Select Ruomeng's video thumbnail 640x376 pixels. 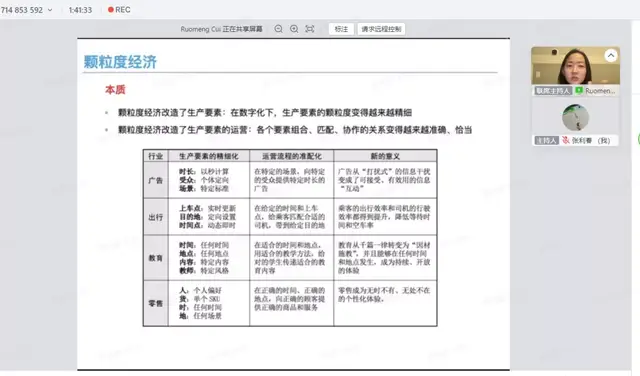(x=576, y=66)
